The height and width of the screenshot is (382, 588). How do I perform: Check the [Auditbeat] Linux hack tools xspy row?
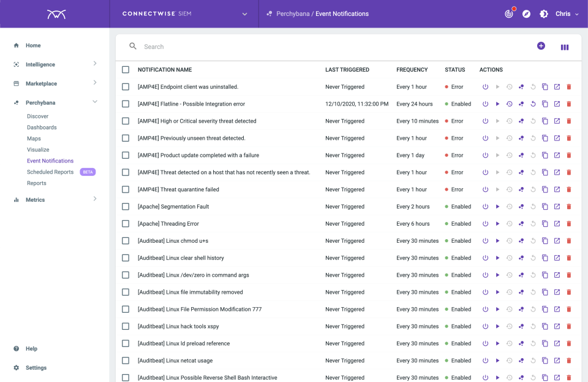(126, 326)
